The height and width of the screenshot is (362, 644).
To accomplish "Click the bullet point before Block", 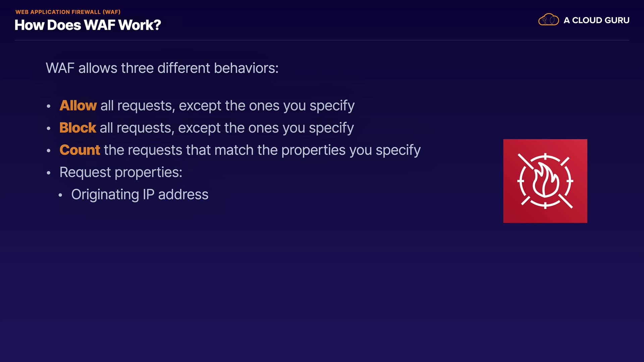I will pyautogui.click(x=49, y=129).
